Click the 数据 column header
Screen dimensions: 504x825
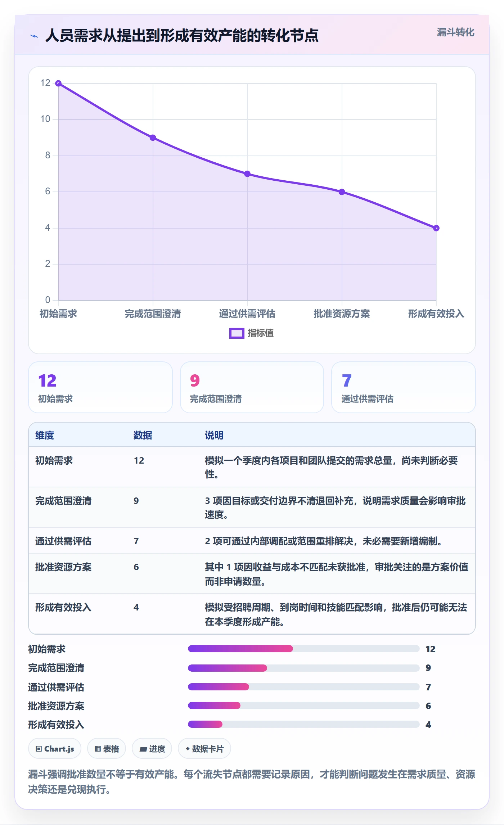click(143, 436)
